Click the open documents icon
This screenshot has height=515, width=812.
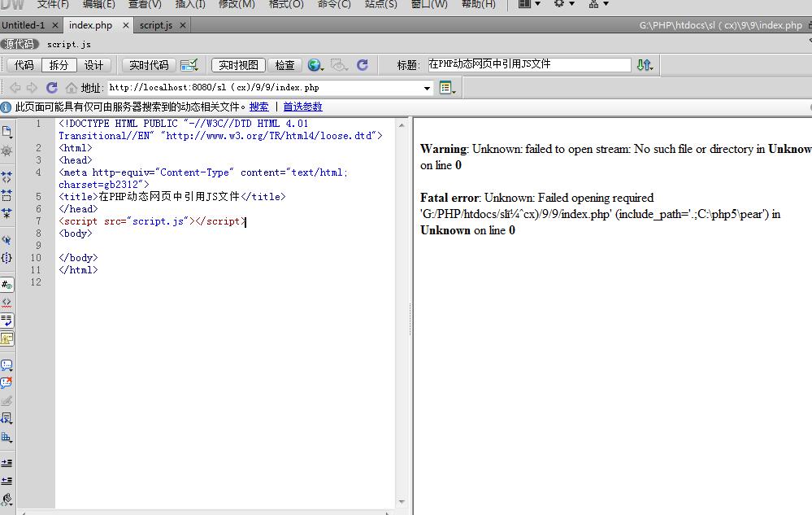point(7,132)
